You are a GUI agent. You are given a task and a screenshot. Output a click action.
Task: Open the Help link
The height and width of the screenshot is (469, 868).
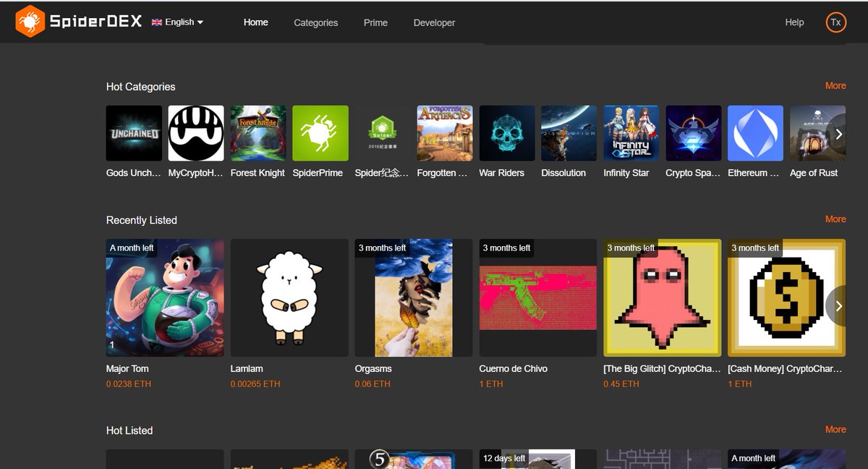pyautogui.click(x=794, y=22)
